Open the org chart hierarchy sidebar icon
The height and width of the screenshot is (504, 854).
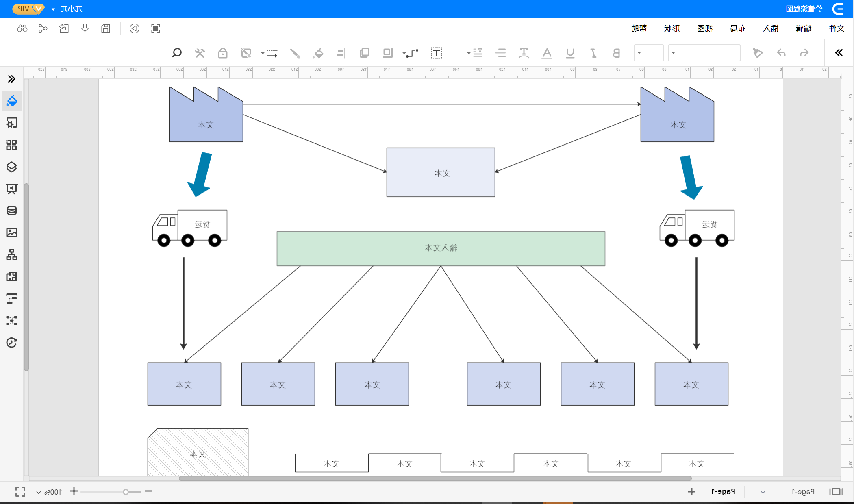coord(12,254)
